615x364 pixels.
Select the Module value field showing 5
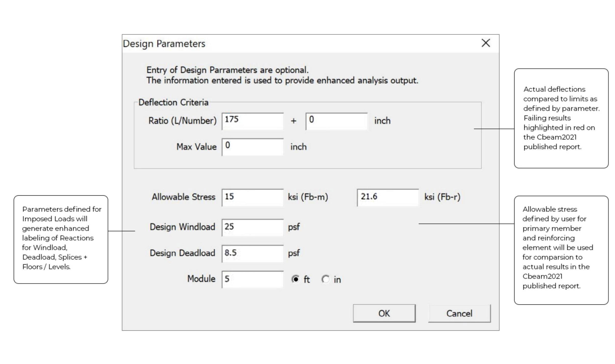point(252,279)
